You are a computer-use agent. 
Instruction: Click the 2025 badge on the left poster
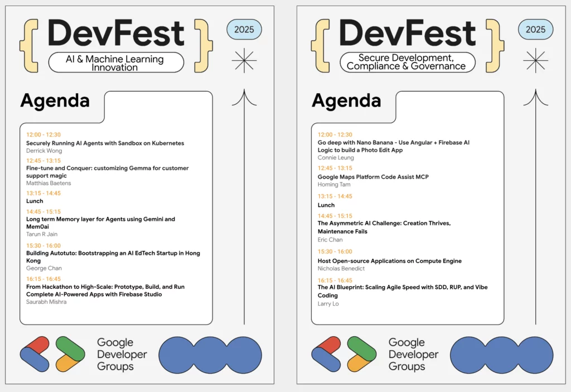[x=244, y=29]
